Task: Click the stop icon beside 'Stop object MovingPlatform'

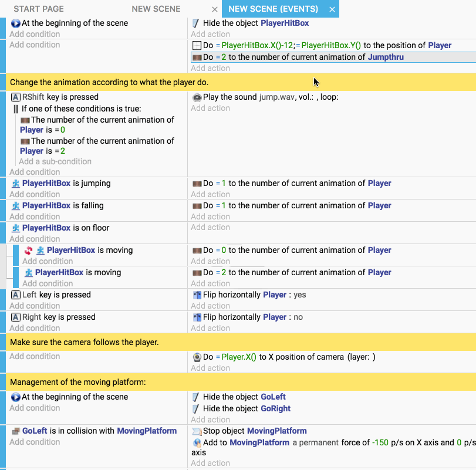Action: (x=196, y=431)
